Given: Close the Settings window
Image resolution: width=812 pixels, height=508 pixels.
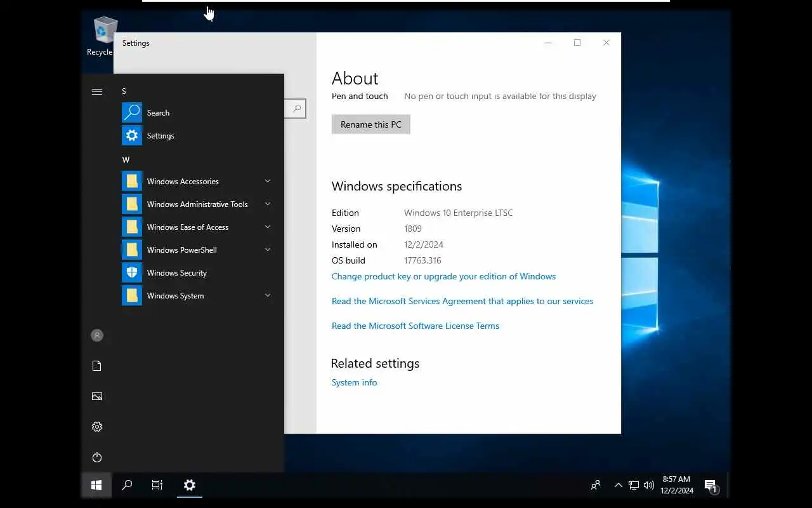Looking at the screenshot, I should pyautogui.click(x=606, y=43).
